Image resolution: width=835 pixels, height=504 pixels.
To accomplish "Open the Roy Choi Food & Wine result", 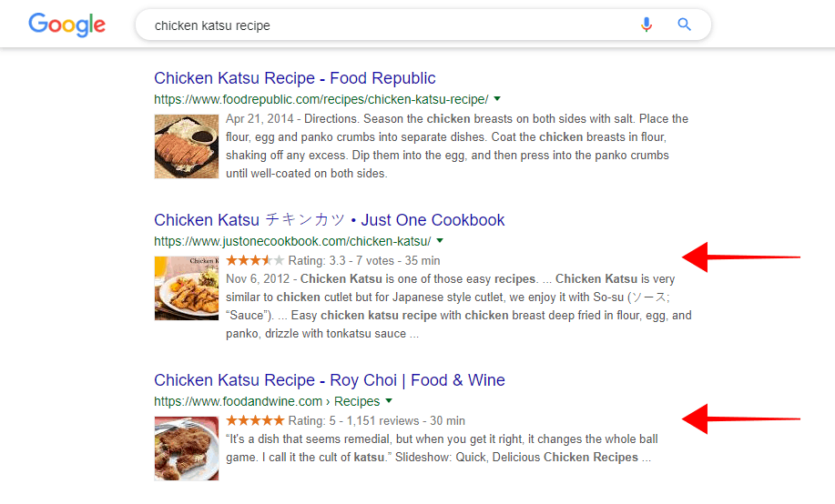I will click(x=329, y=380).
